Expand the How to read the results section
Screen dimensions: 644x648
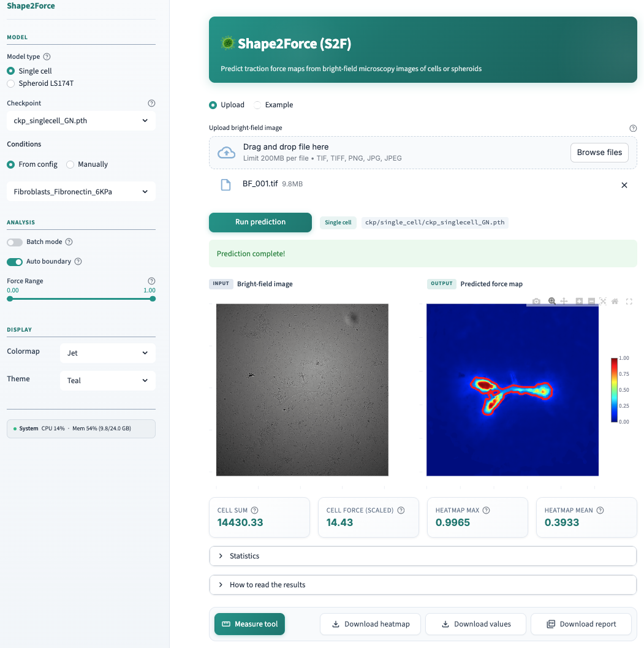point(423,585)
